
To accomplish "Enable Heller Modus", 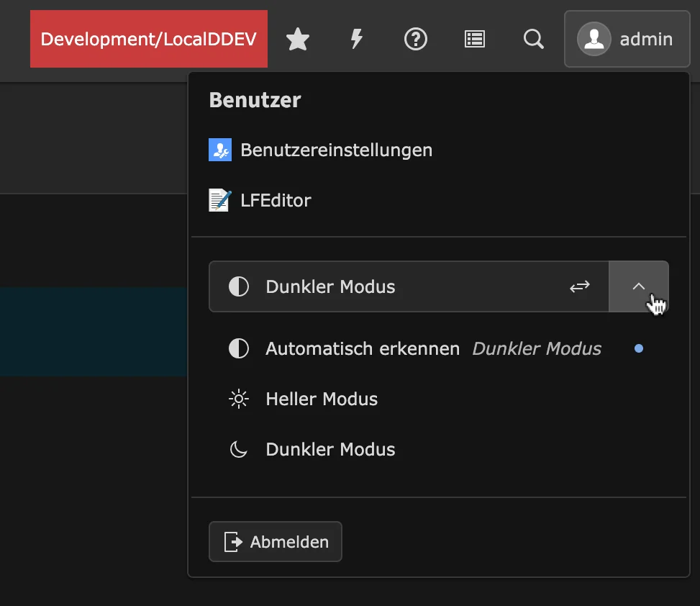I will coord(322,399).
